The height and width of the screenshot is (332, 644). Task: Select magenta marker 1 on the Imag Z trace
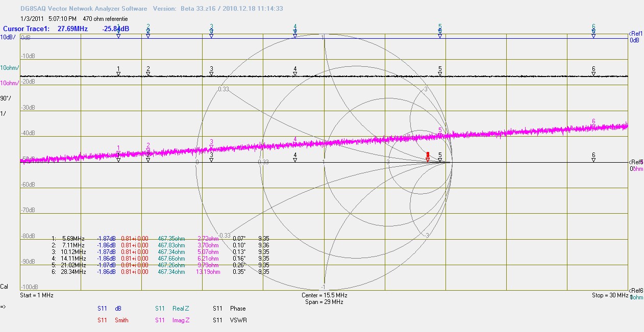click(118, 150)
